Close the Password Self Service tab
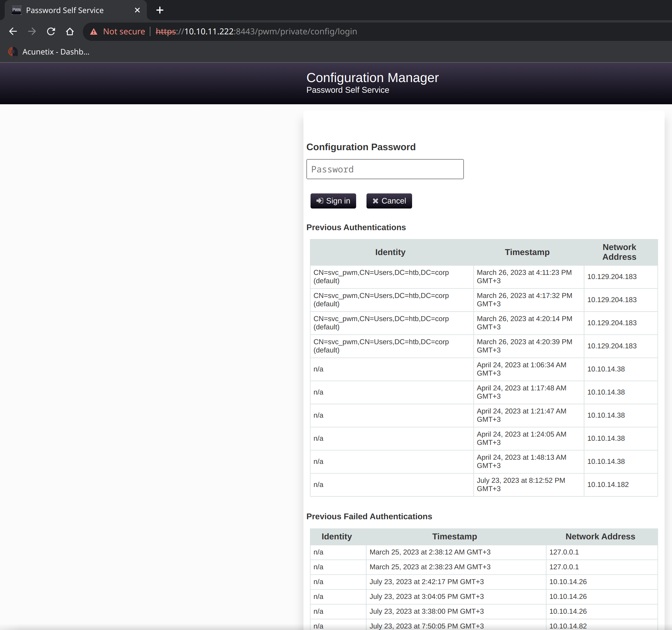Screen dimensions: 672x630 pyautogui.click(x=137, y=10)
